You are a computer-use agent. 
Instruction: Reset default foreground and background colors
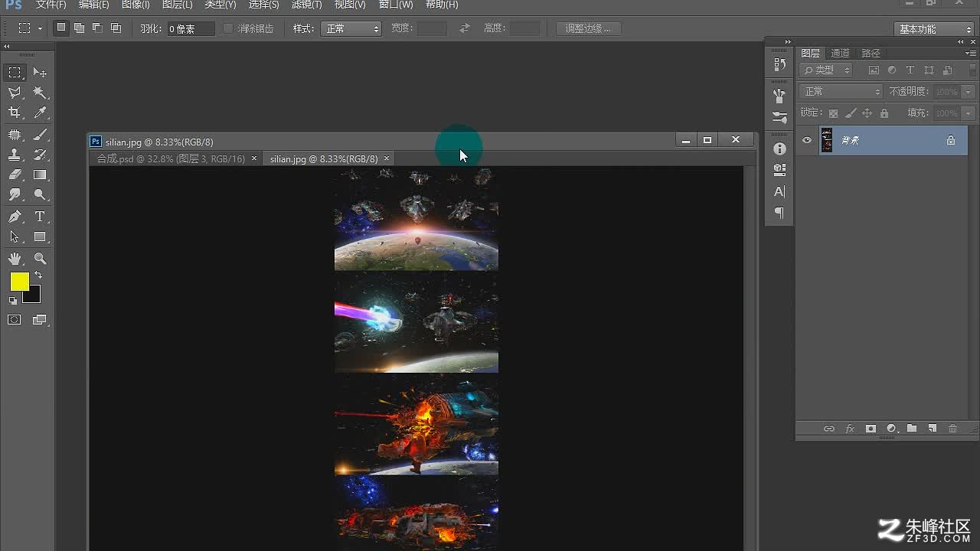click(13, 301)
